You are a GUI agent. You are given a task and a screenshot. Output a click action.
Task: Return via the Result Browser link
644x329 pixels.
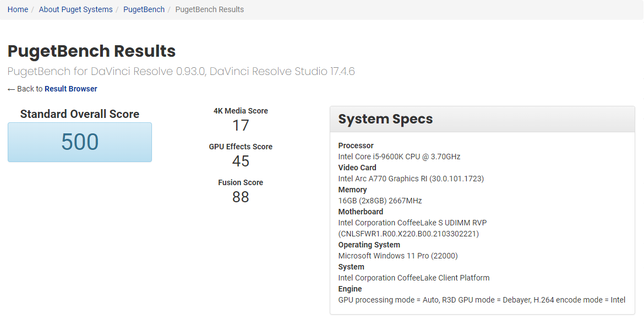(x=70, y=89)
